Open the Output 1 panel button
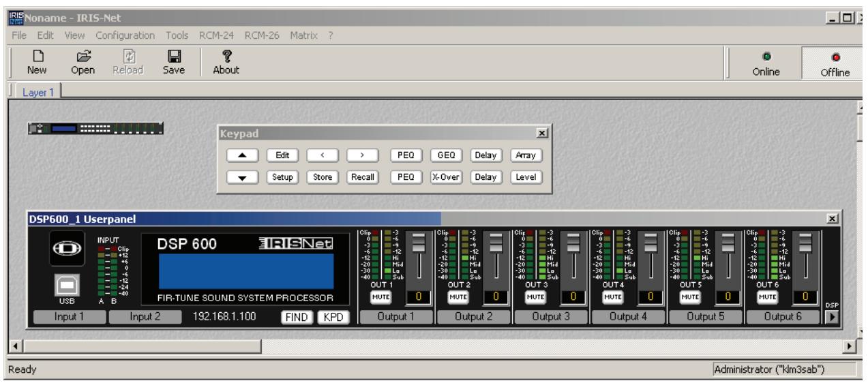Image resolution: width=868 pixels, height=383 pixels. pyautogui.click(x=396, y=317)
